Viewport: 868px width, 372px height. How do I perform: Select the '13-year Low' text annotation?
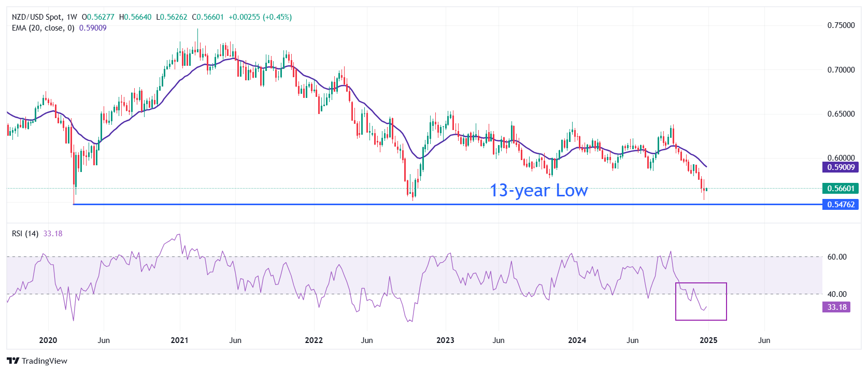[x=538, y=191]
